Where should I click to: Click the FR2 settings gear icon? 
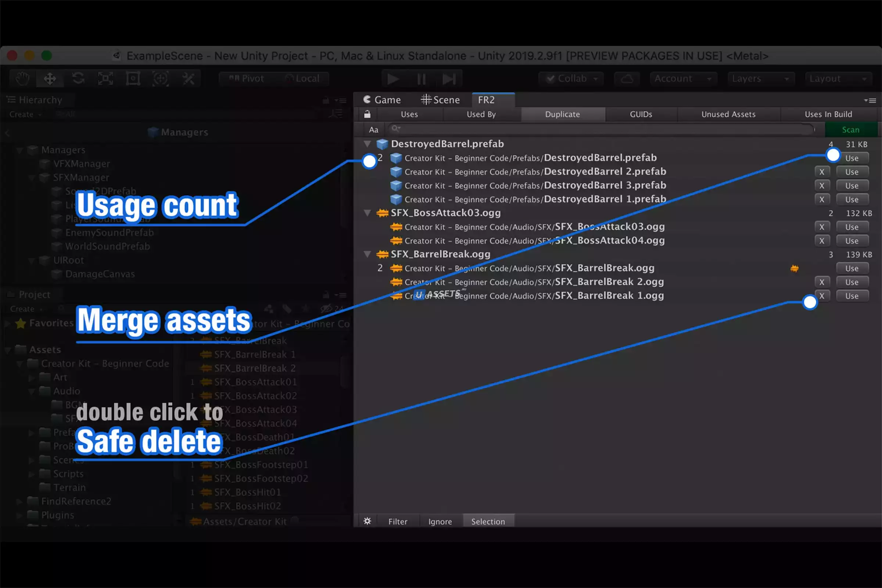tap(367, 521)
